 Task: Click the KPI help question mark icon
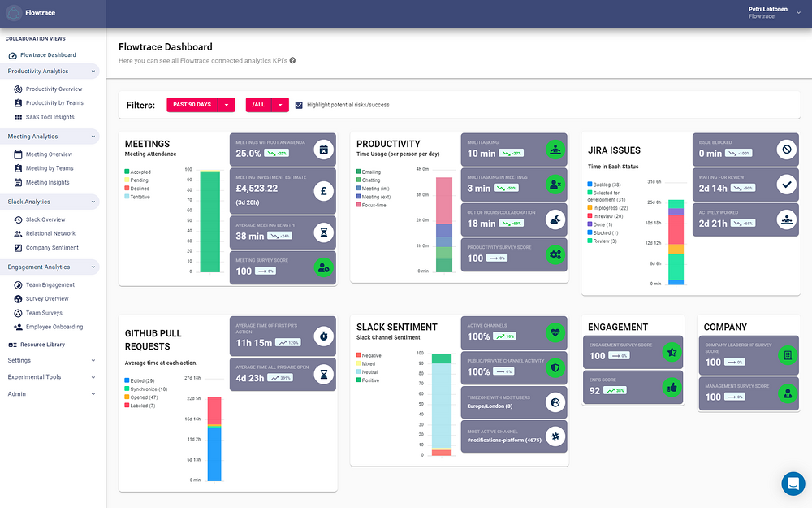292,61
